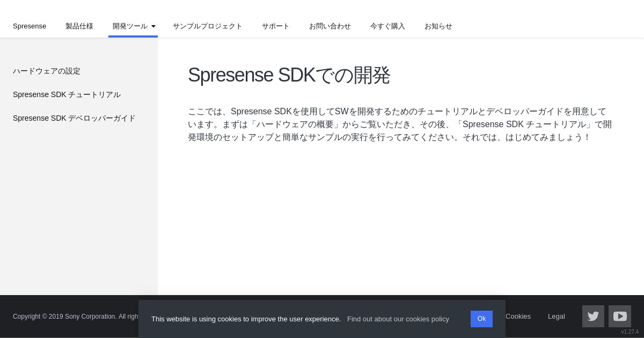Click the cookie notice message text
The width and height of the screenshot is (644, 338).
click(246, 319)
